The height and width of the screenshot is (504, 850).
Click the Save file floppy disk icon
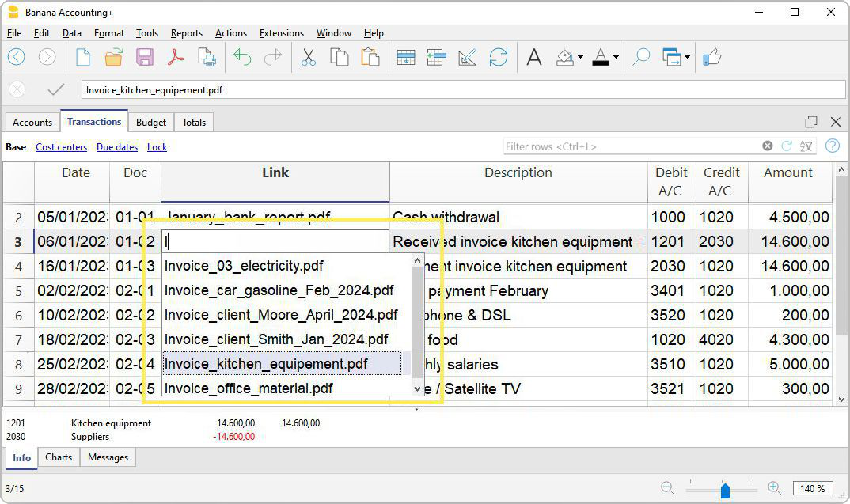tap(145, 57)
